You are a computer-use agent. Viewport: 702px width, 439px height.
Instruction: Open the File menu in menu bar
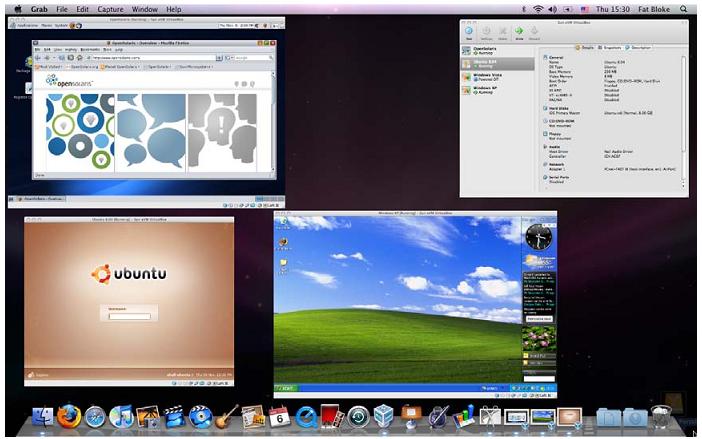point(62,9)
